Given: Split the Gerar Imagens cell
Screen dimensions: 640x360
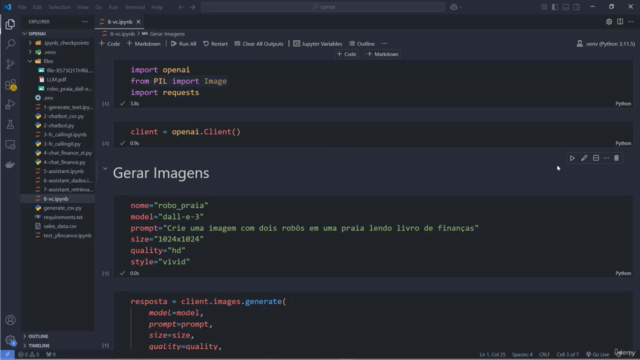Looking at the screenshot, I should (596, 158).
